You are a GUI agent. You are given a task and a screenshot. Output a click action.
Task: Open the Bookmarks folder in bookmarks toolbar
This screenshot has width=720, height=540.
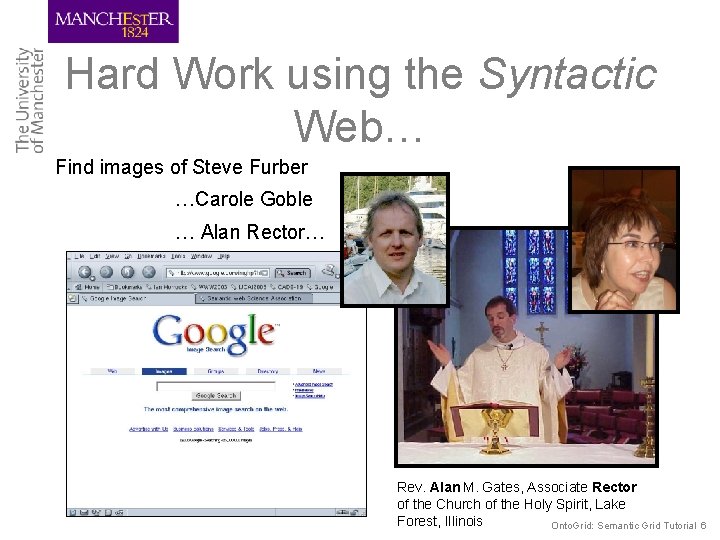tap(124, 287)
